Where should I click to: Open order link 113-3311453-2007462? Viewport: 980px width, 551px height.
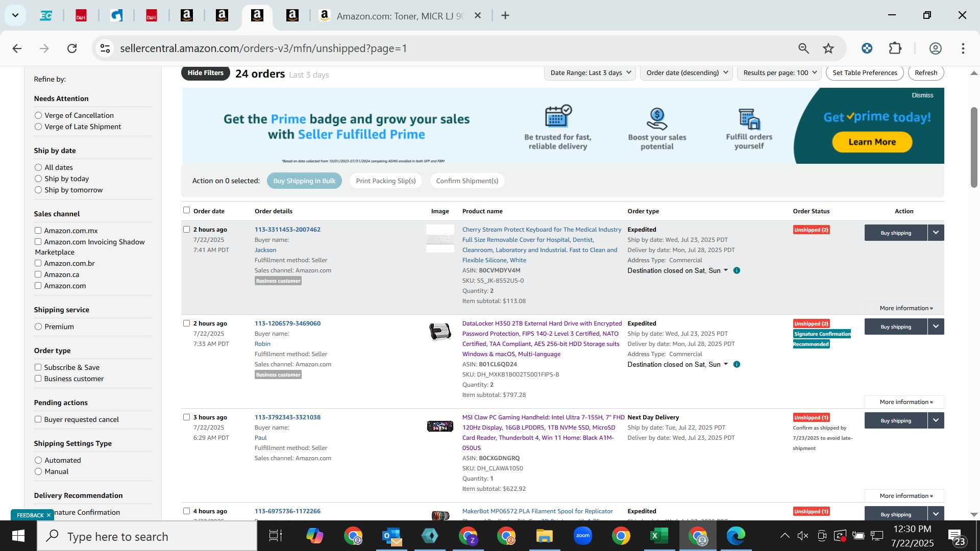[x=287, y=230]
